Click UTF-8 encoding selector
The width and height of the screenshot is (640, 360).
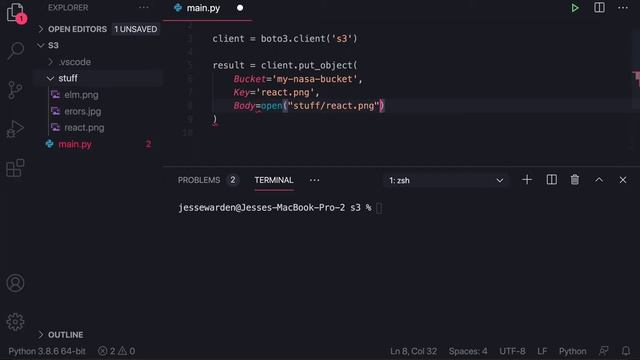pyautogui.click(x=512, y=351)
